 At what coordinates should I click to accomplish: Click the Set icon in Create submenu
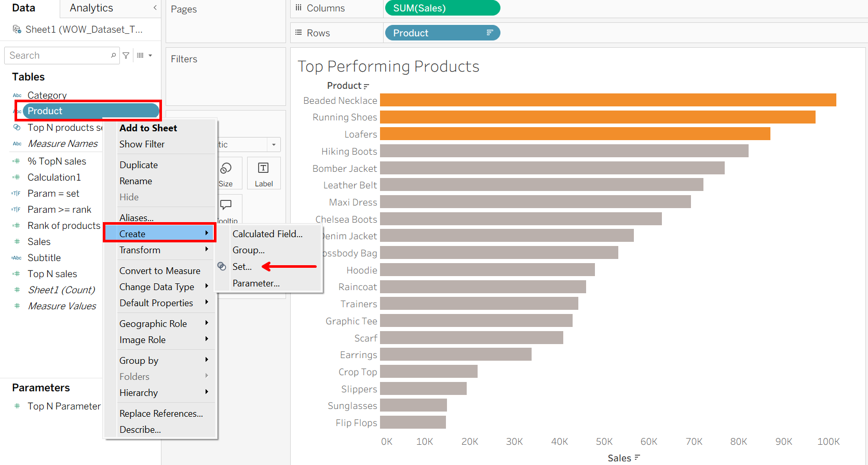coord(222,266)
